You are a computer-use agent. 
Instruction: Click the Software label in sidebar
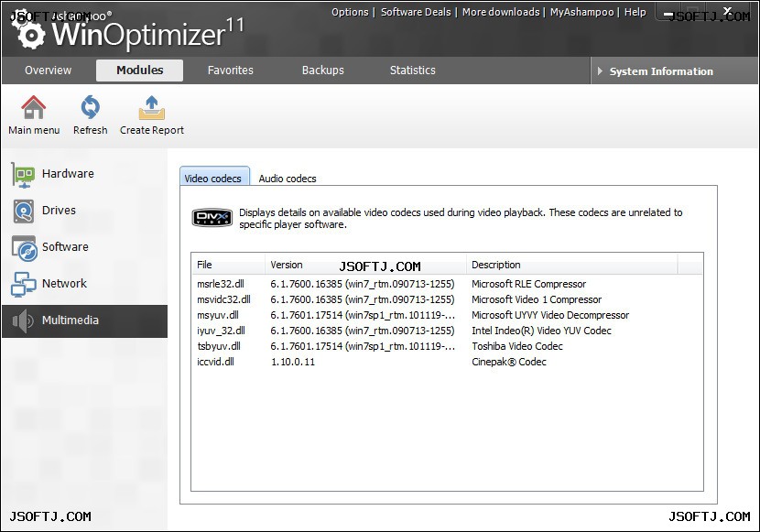[65, 246]
